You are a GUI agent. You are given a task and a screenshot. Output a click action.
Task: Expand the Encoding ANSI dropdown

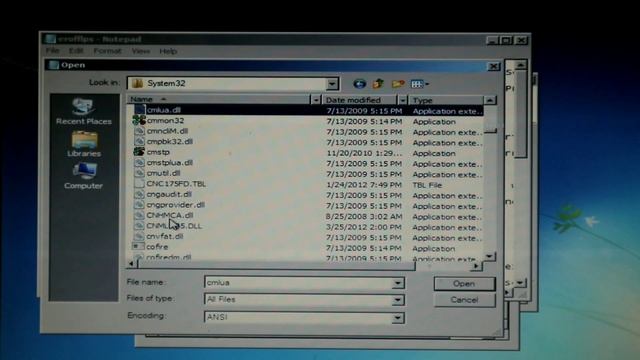(398, 318)
